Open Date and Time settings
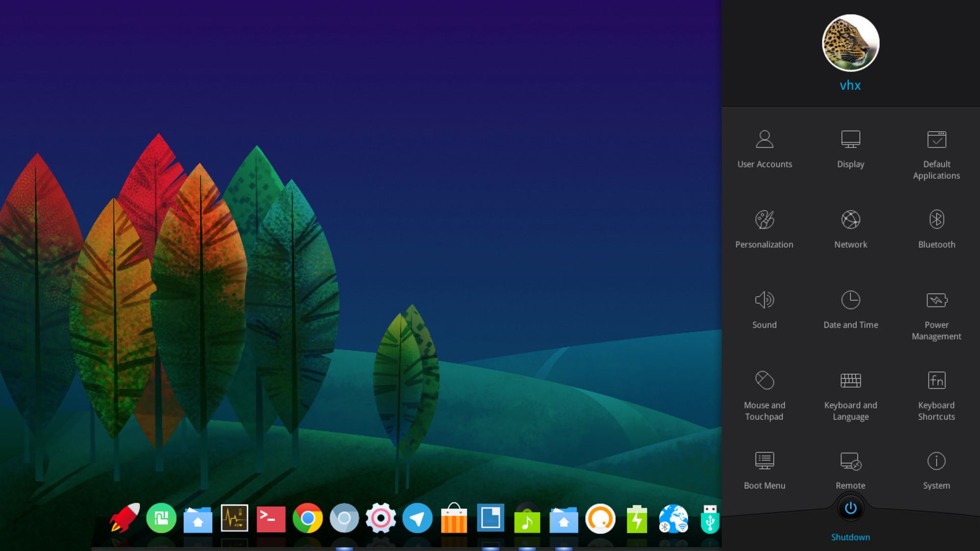This screenshot has width=980, height=551. coord(850,309)
